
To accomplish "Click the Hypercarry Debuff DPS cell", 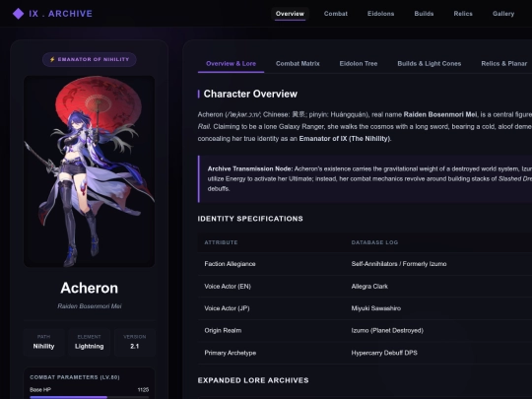I will (x=384, y=353).
